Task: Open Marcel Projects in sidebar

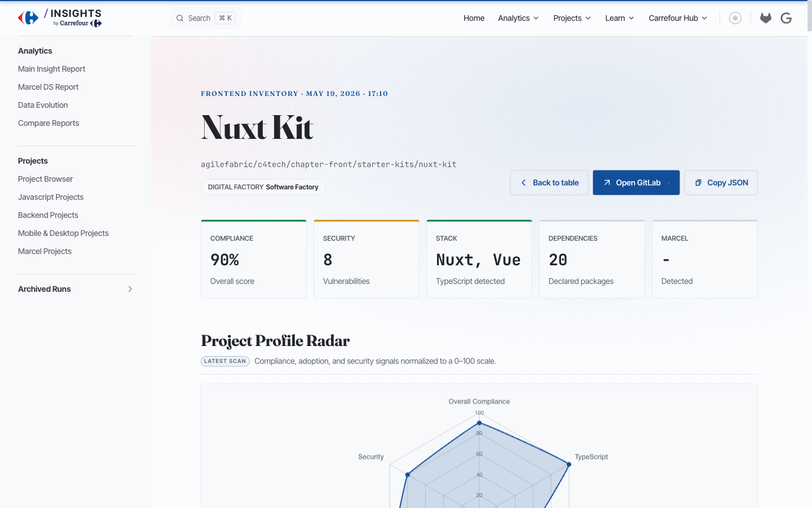Action: pos(45,251)
